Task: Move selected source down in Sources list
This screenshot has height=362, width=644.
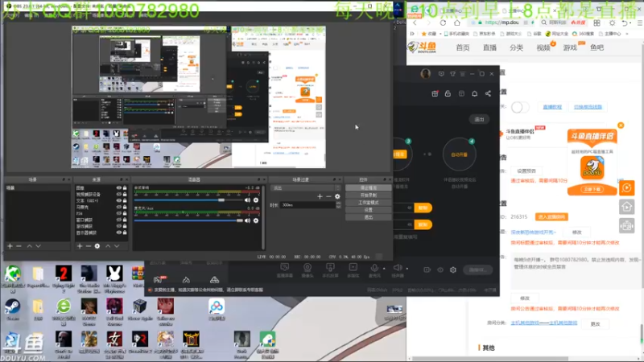Action: 117,246
